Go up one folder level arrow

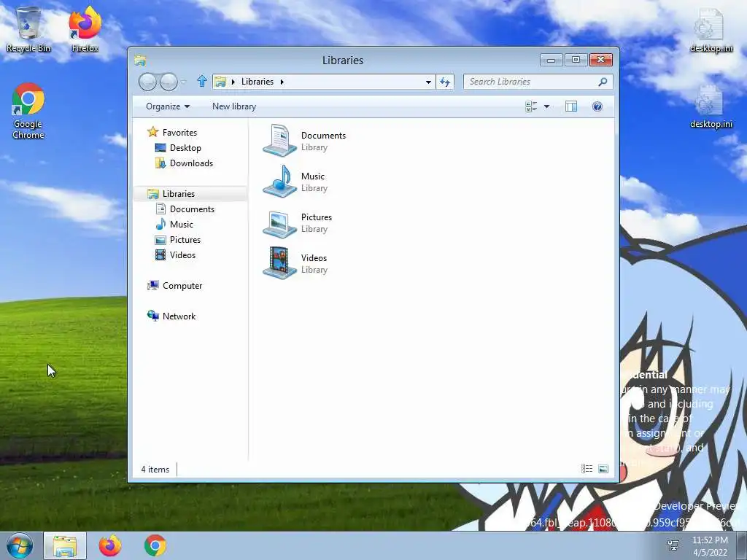pos(201,82)
